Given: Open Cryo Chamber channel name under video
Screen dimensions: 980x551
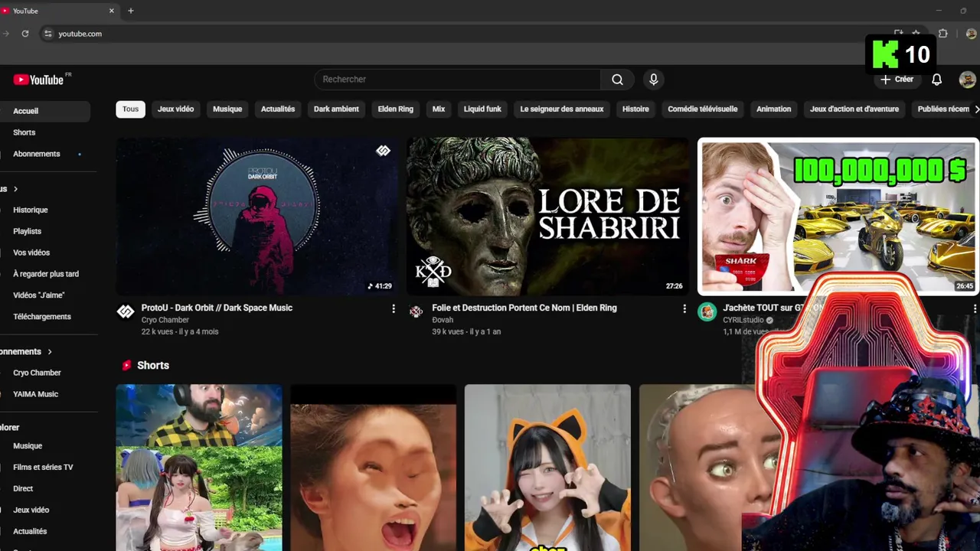Looking at the screenshot, I should tap(165, 320).
